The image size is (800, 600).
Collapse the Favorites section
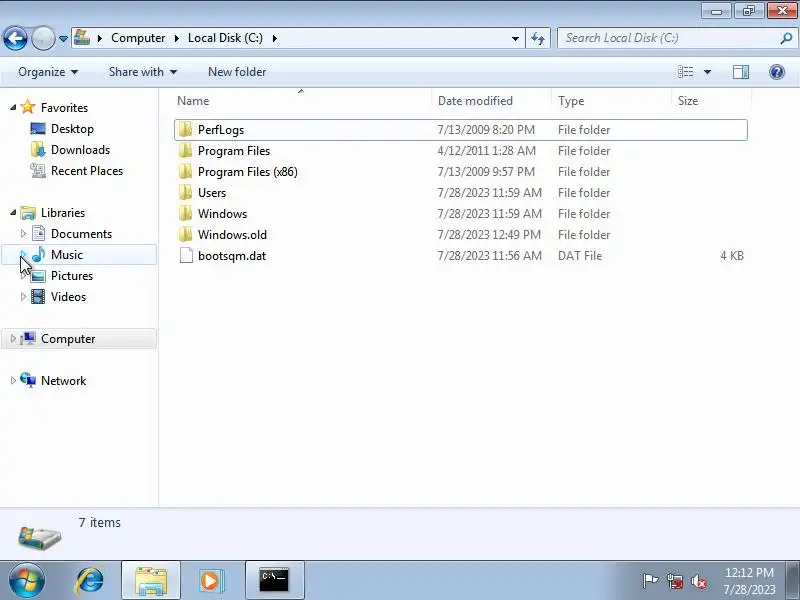coord(13,108)
